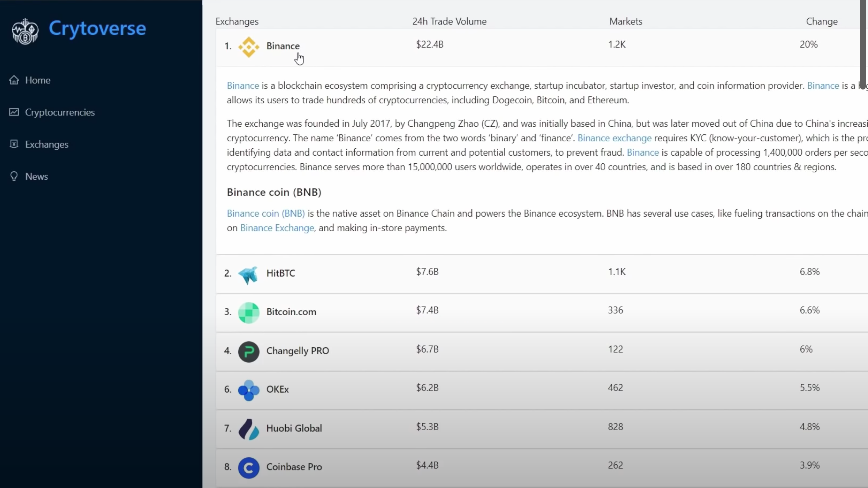Click the '$22.4B' Binance volume
Image resolution: width=868 pixels, height=488 pixels.
pyautogui.click(x=430, y=45)
